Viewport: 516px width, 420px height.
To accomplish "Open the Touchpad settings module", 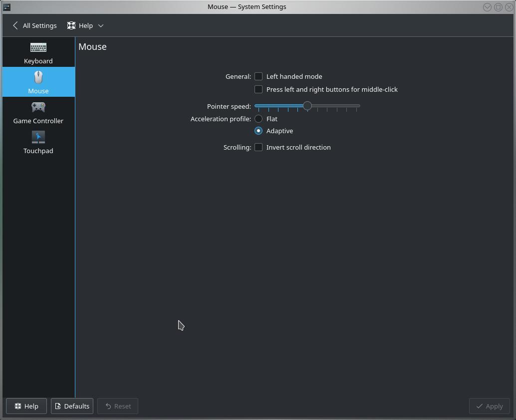I will click(38, 142).
